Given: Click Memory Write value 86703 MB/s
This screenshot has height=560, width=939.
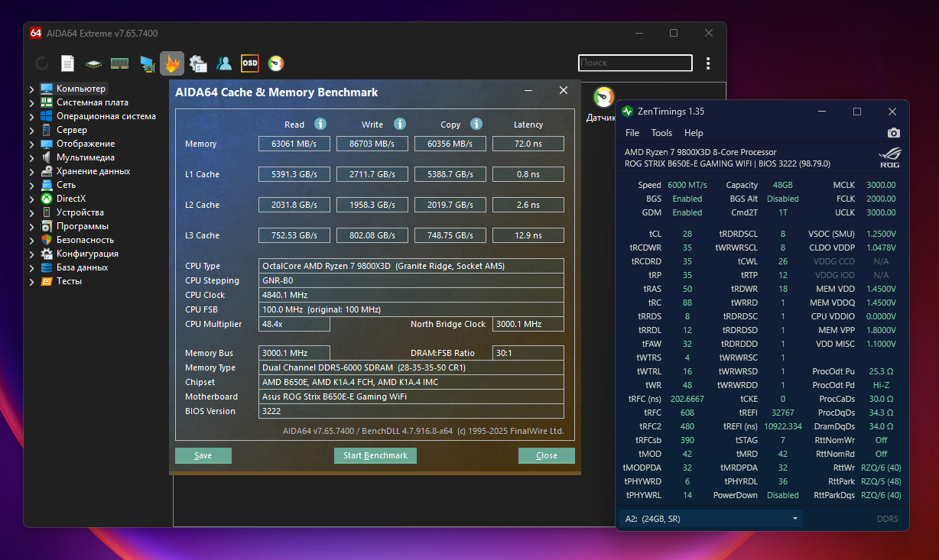Looking at the screenshot, I should (372, 144).
